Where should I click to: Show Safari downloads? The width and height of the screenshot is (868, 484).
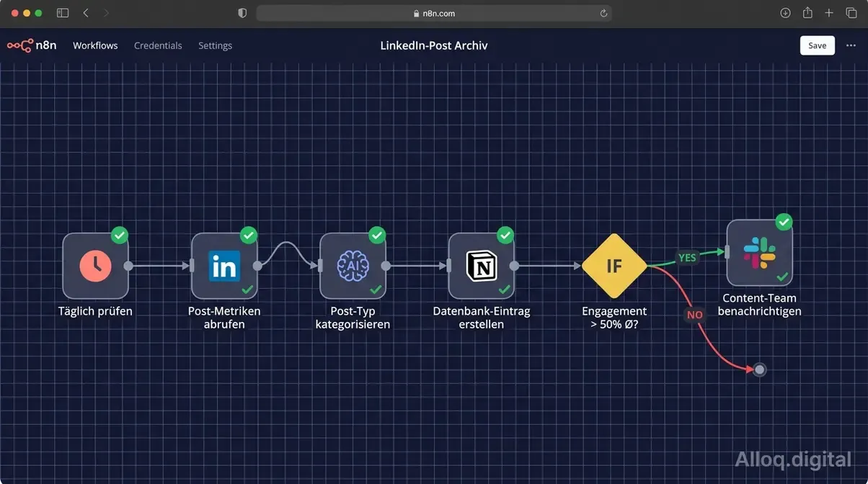tap(785, 13)
